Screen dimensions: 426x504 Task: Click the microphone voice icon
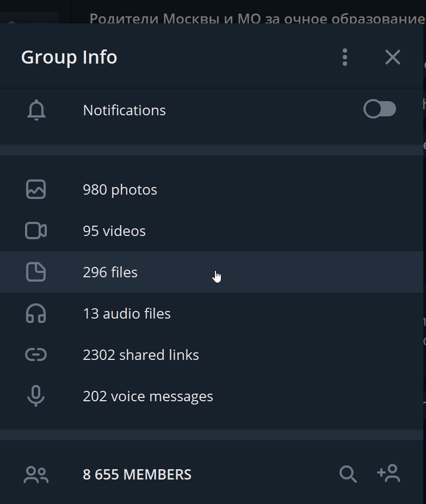click(36, 396)
